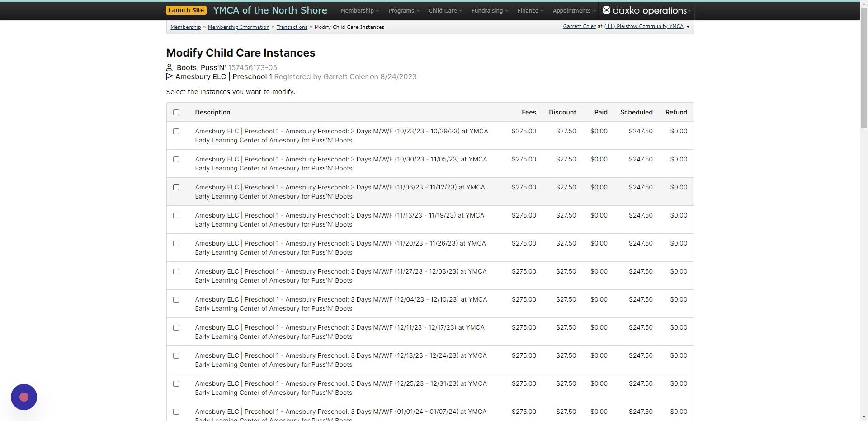868x421 pixels.
Task: Click the flag icon beside Amesbury ELC
Action: (170, 77)
